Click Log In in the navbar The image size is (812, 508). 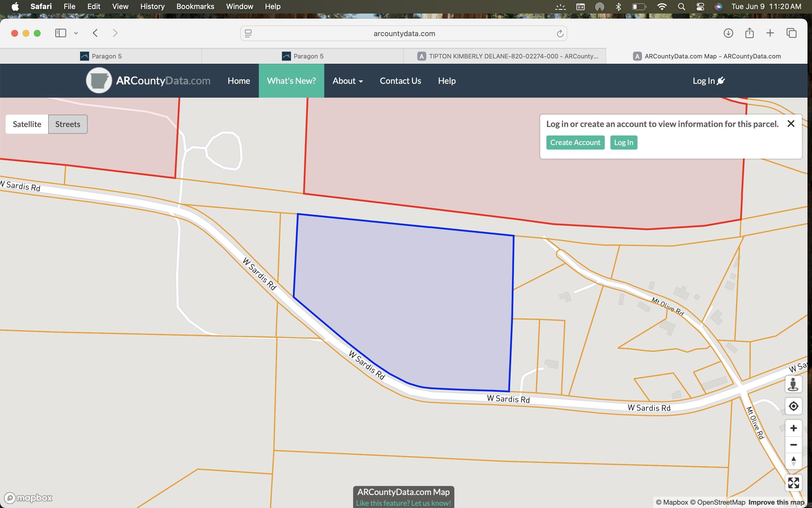(x=709, y=81)
